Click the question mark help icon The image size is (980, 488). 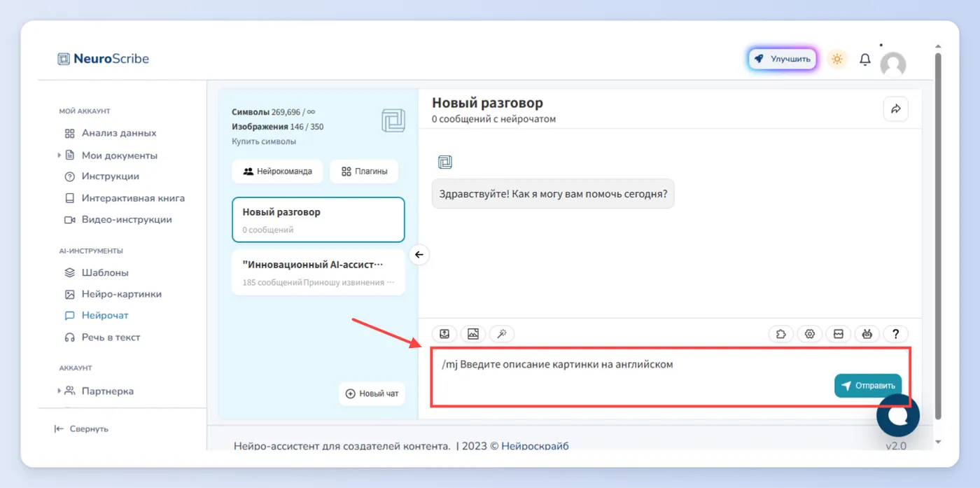(896, 334)
